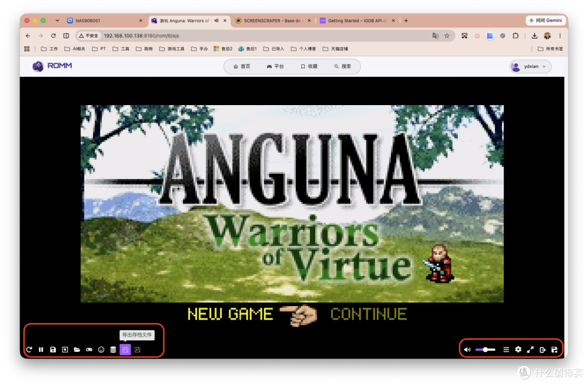Open the 所有书签 all bookmarks folder

[550, 49]
